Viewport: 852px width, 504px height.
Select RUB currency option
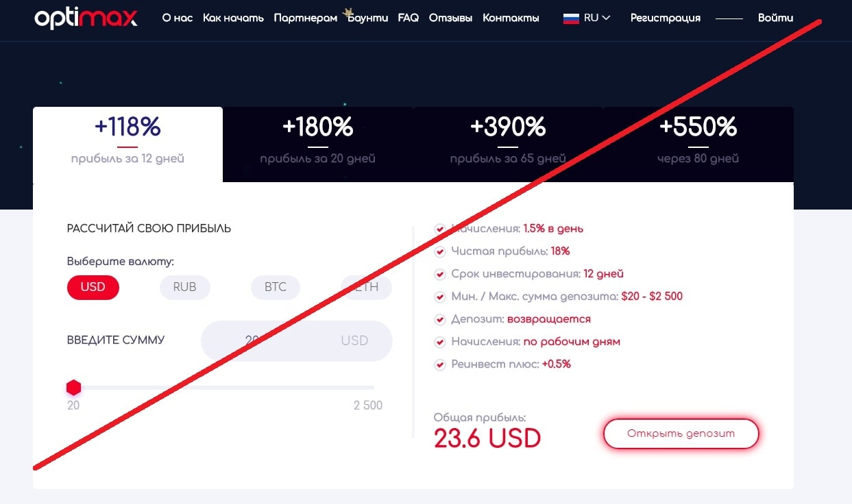click(x=185, y=287)
